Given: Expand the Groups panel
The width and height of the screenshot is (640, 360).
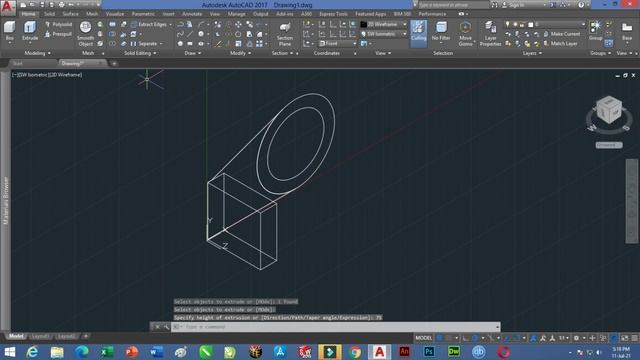Looking at the screenshot, I should coord(600,53).
